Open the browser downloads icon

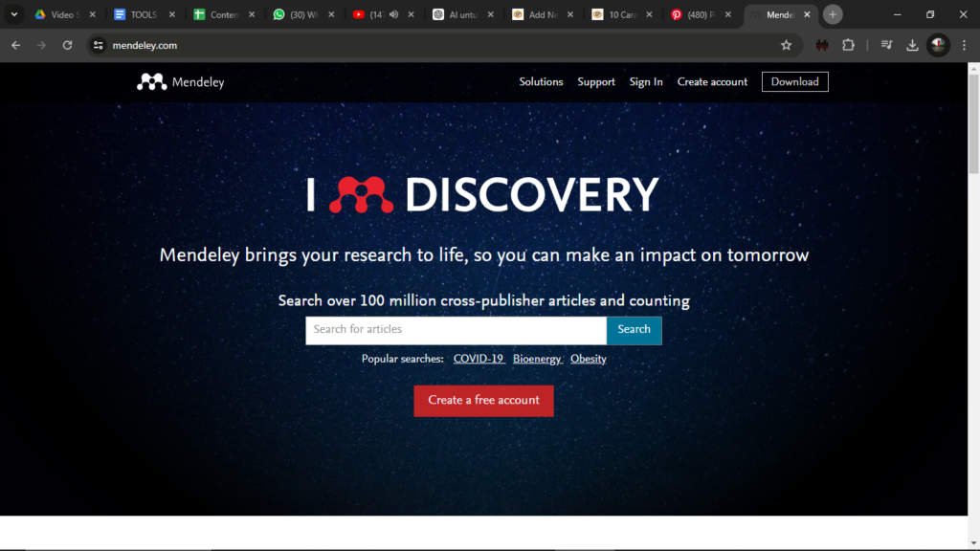point(912,45)
